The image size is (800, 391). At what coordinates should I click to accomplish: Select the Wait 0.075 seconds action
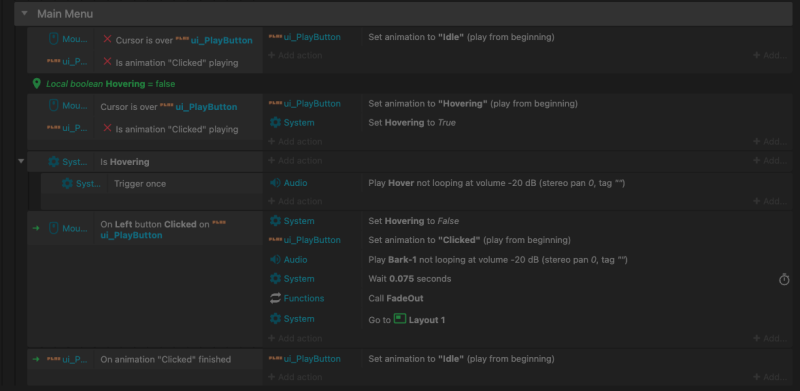click(x=410, y=279)
